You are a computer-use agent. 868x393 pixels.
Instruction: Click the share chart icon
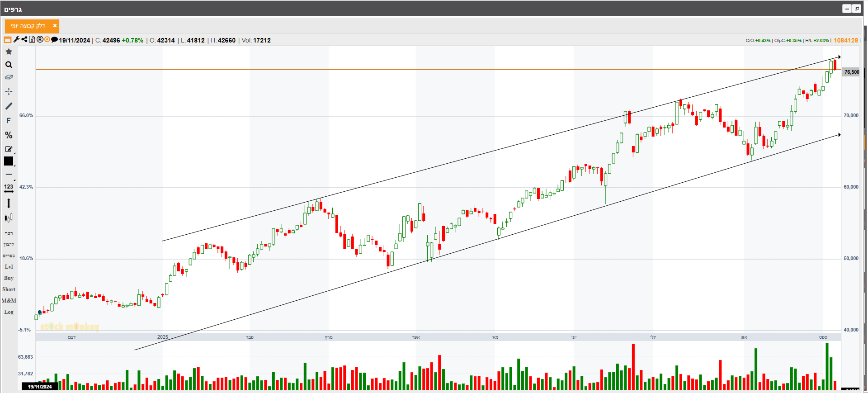click(24, 40)
